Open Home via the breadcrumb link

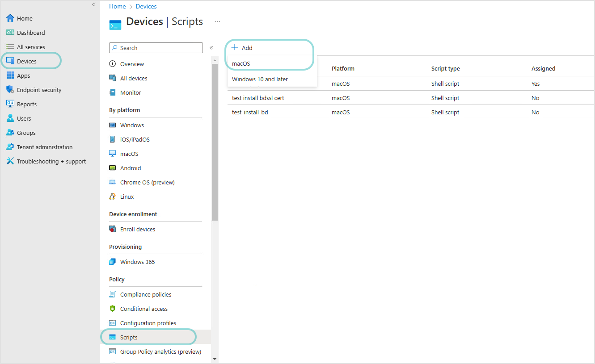click(117, 6)
